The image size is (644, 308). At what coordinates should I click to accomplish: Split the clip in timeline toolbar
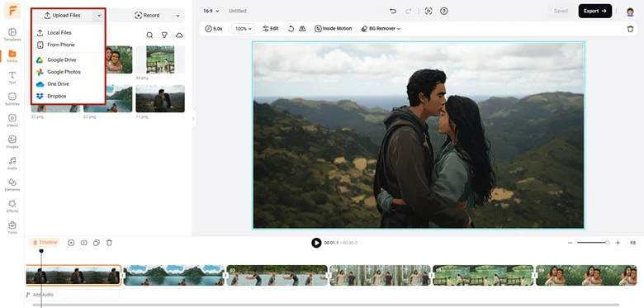(83, 243)
